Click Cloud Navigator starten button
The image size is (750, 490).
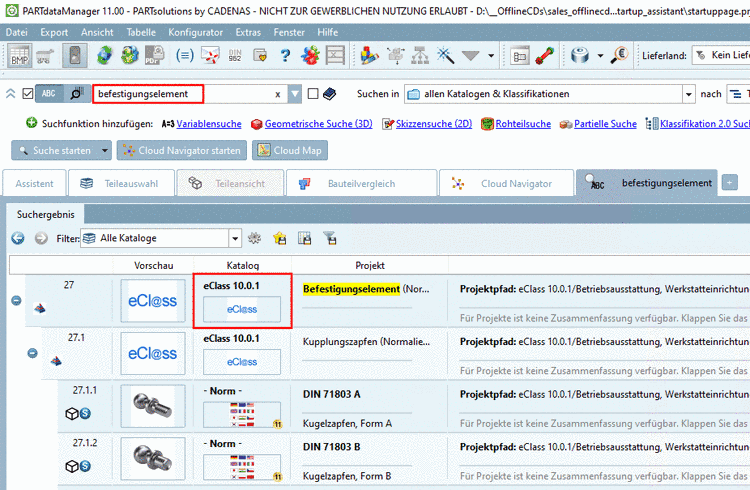point(182,150)
